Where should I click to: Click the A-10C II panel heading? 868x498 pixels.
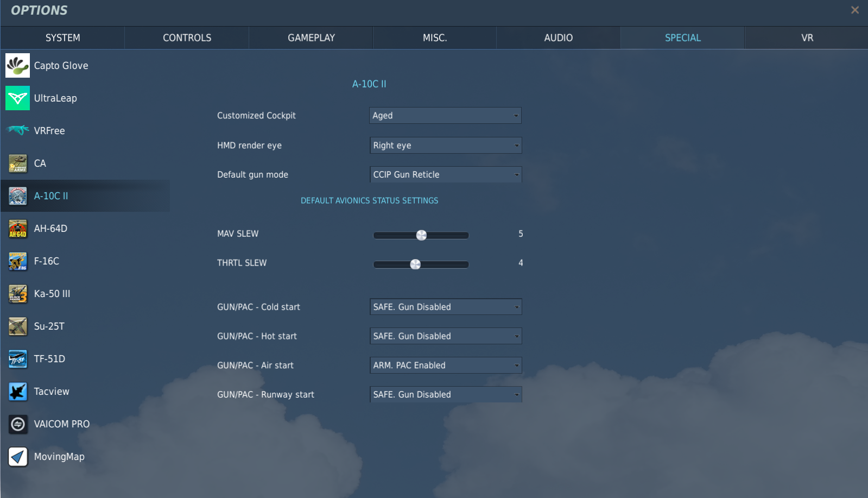[x=369, y=84]
